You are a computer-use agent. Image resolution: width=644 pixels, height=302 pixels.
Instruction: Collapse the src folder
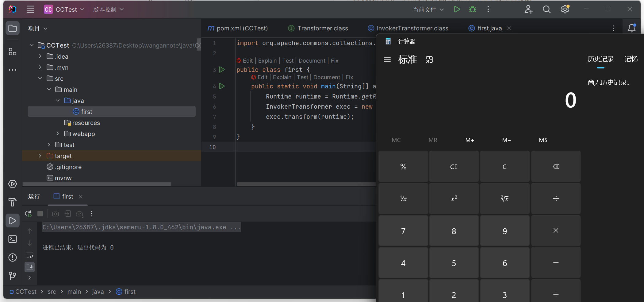click(x=40, y=78)
